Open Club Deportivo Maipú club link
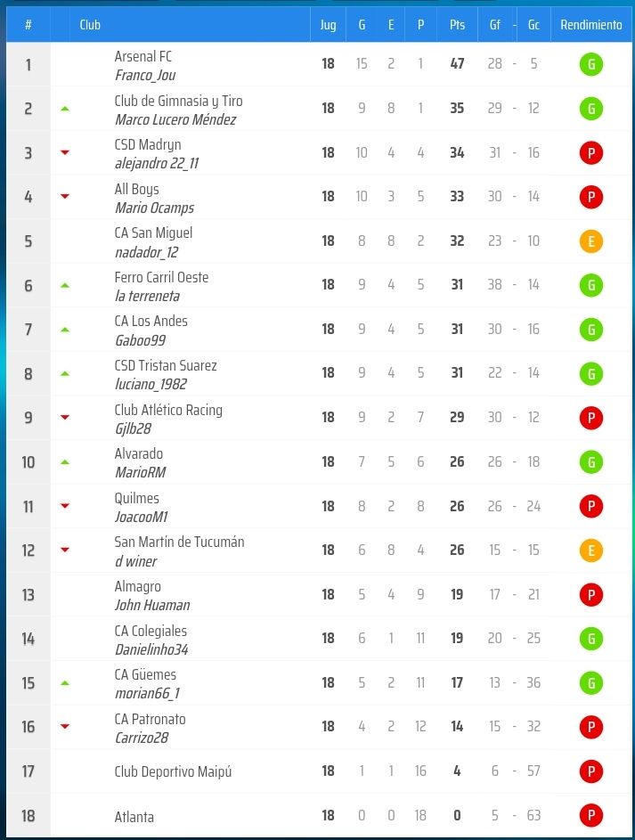The width and height of the screenshot is (635, 840). coord(173,771)
